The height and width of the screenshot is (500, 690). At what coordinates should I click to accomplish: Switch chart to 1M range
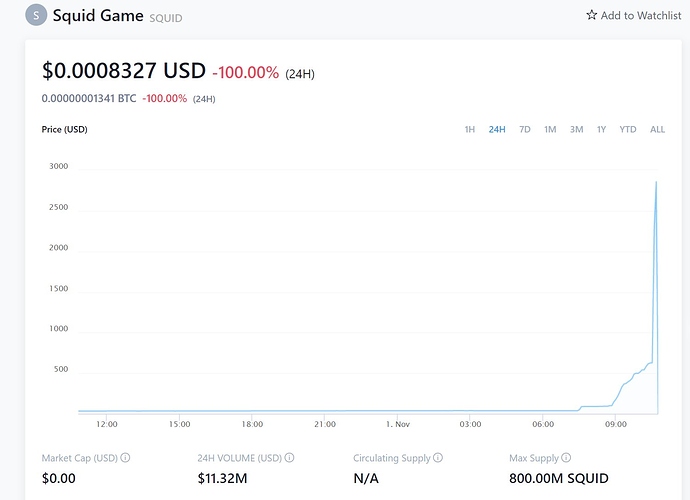click(x=550, y=129)
